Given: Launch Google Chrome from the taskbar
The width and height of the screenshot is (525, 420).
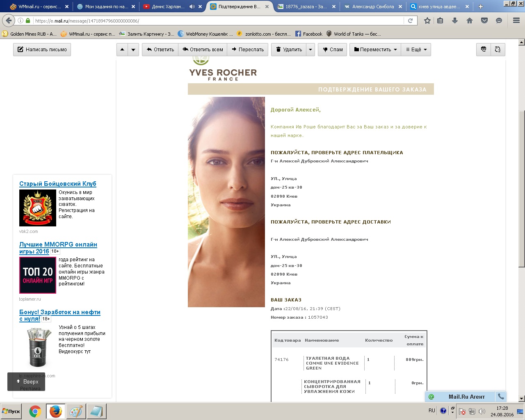Looking at the screenshot, I should [35, 411].
